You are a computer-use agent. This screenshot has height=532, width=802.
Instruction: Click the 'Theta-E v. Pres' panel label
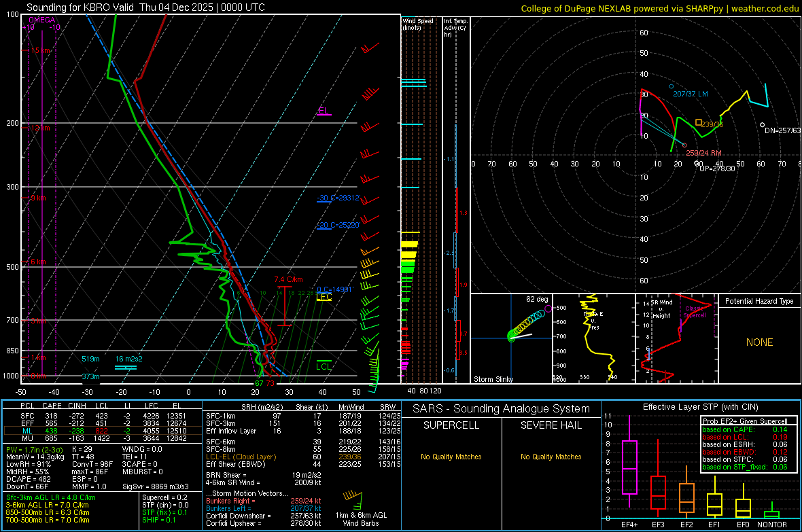[x=593, y=321]
